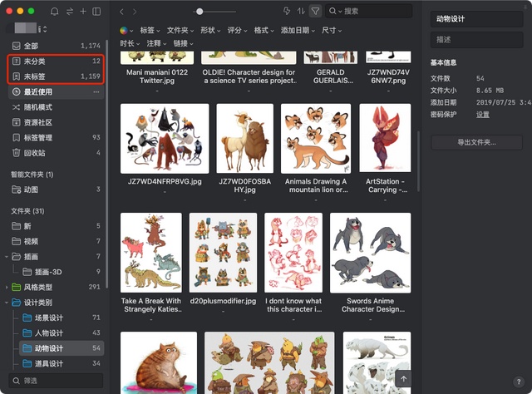
Task: Click the 设置 password protection link
Action: click(482, 115)
